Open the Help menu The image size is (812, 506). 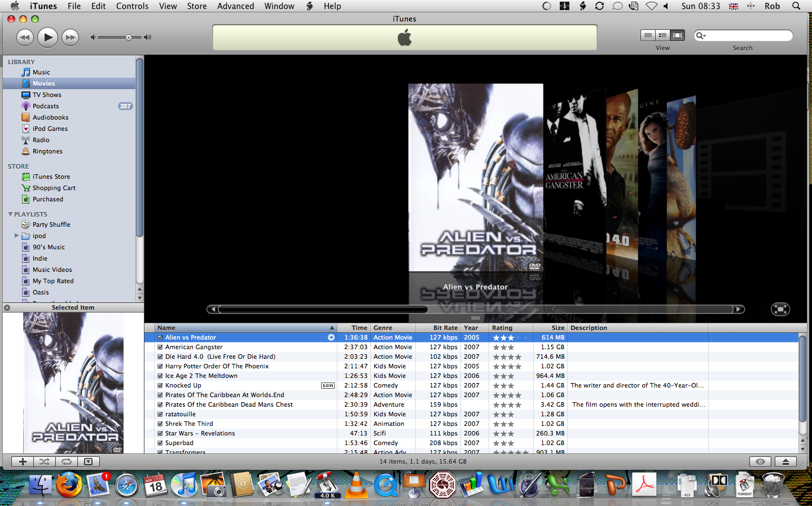[332, 6]
